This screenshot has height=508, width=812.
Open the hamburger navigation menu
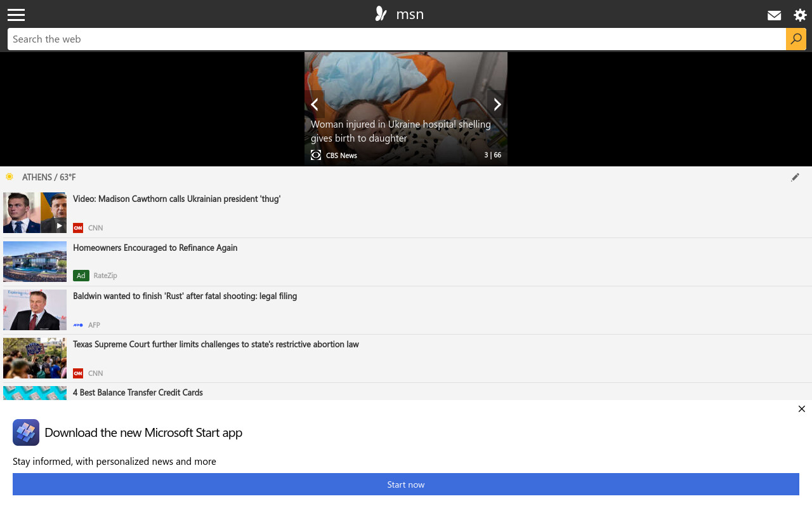16,15
